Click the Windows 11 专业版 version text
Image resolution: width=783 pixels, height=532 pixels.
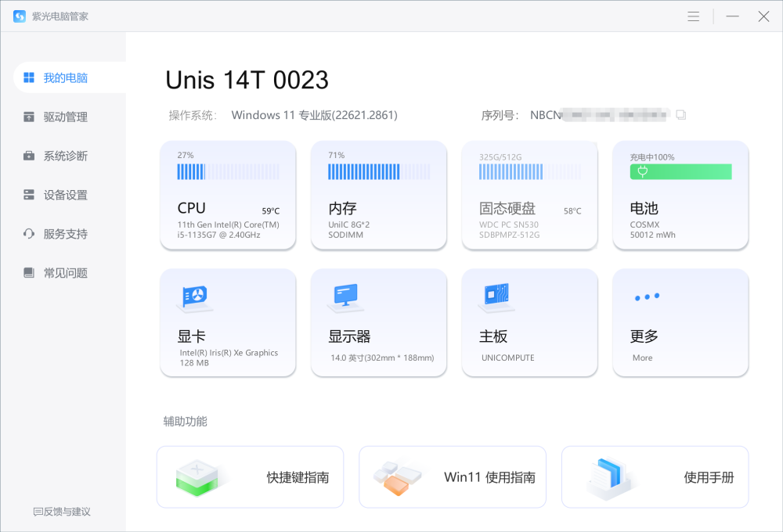point(315,115)
